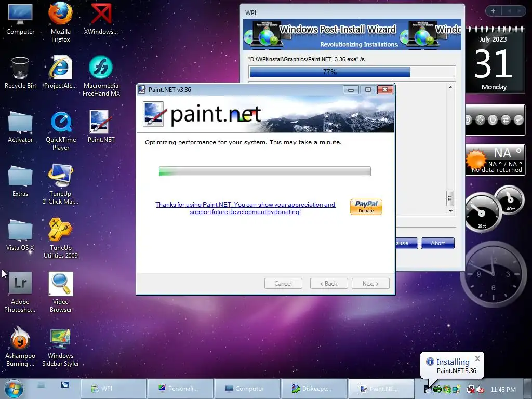Pause the WPI installation
532x399 pixels.
pos(407,243)
